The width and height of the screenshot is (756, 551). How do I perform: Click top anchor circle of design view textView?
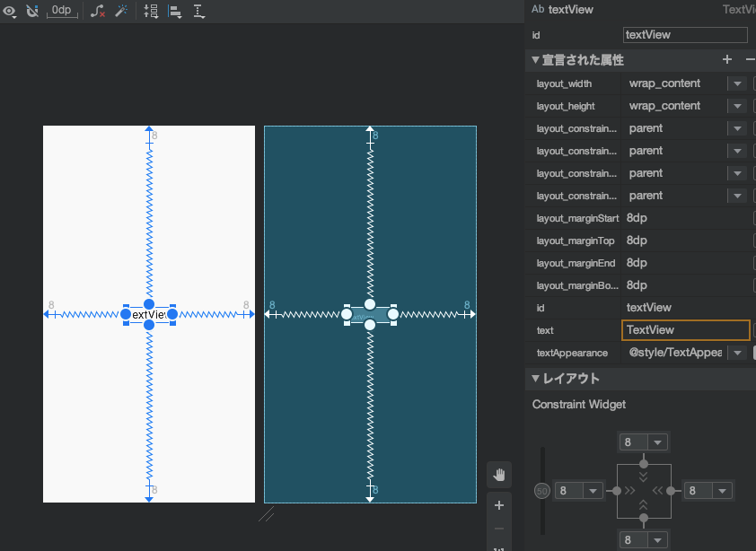149,304
